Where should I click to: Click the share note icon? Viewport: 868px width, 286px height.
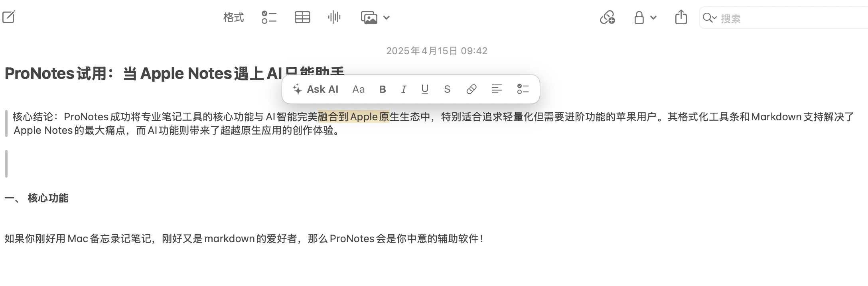click(x=681, y=18)
